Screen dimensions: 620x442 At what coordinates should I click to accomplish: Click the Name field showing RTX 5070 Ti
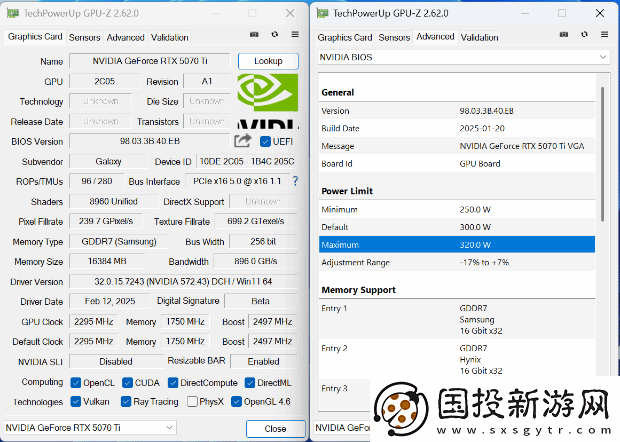(150, 61)
